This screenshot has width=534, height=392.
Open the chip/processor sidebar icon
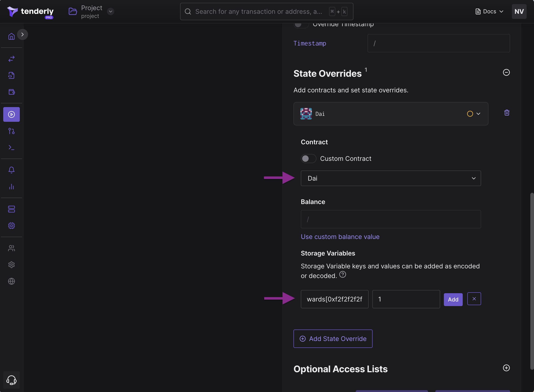pyautogui.click(x=11, y=226)
